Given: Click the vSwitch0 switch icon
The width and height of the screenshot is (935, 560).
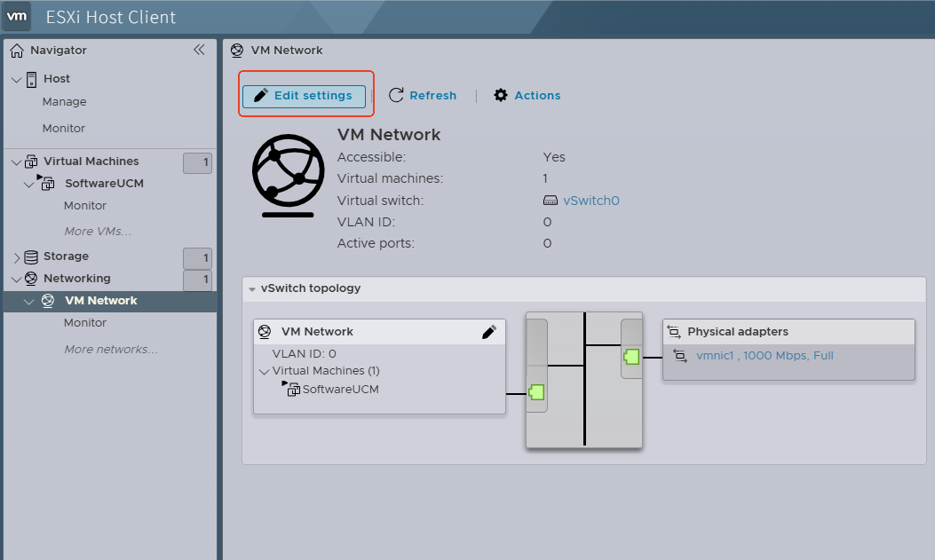Looking at the screenshot, I should pyautogui.click(x=551, y=201).
